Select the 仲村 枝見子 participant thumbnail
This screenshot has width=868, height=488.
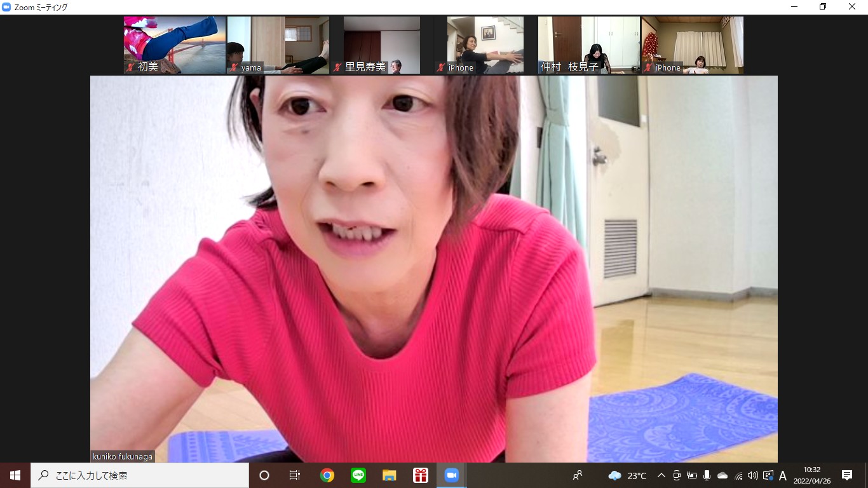pos(589,45)
